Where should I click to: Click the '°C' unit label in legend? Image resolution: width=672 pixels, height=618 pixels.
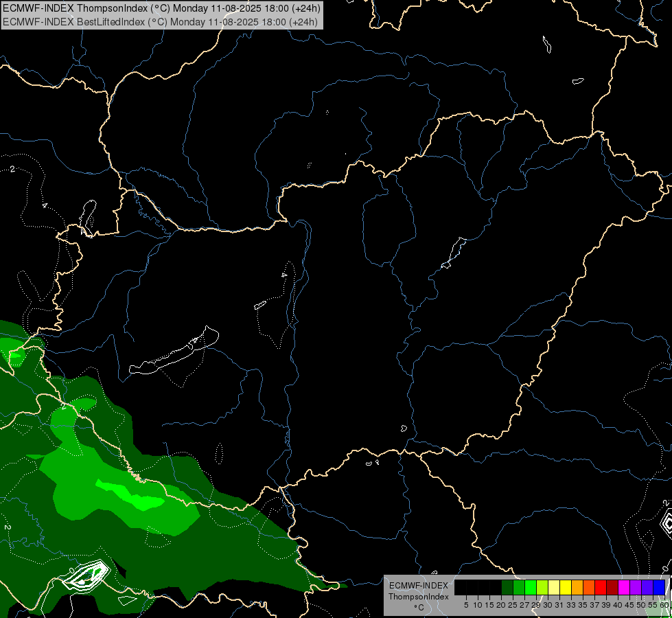[419, 607]
